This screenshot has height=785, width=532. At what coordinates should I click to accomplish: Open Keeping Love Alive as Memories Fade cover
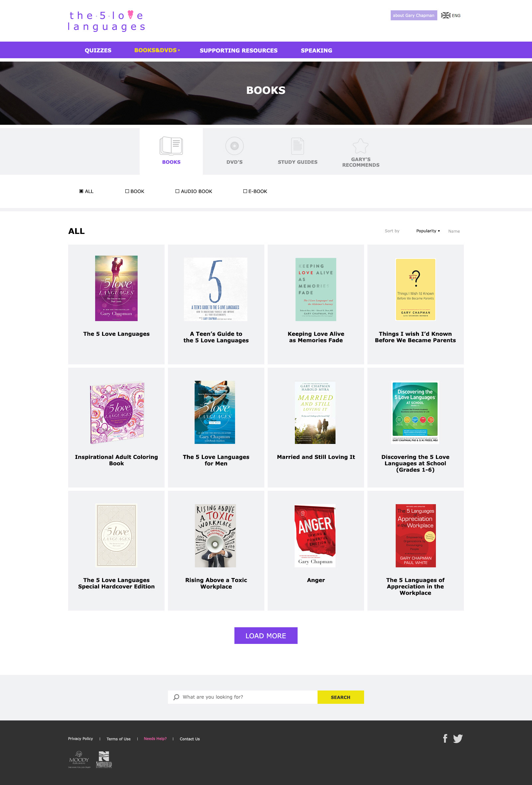316,289
